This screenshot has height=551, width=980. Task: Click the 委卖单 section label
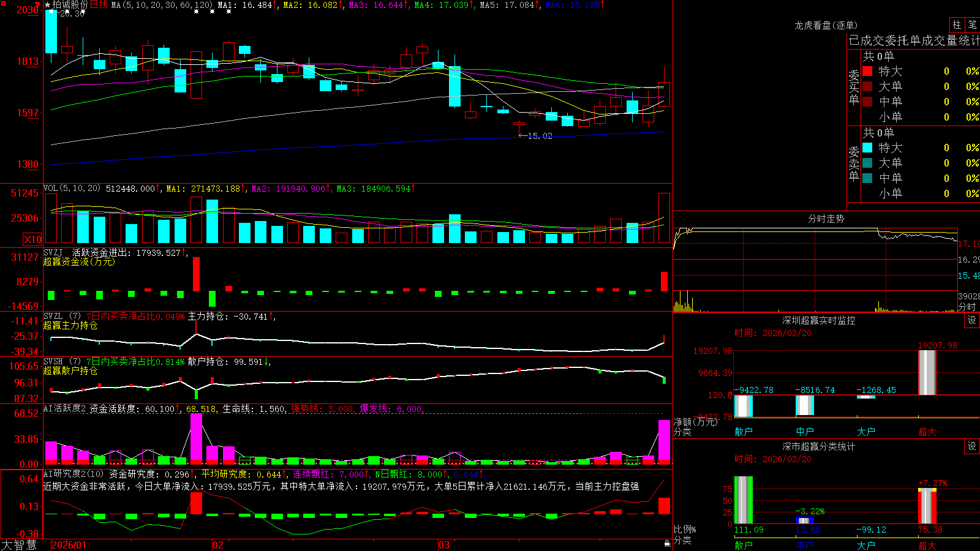pyautogui.click(x=854, y=163)
